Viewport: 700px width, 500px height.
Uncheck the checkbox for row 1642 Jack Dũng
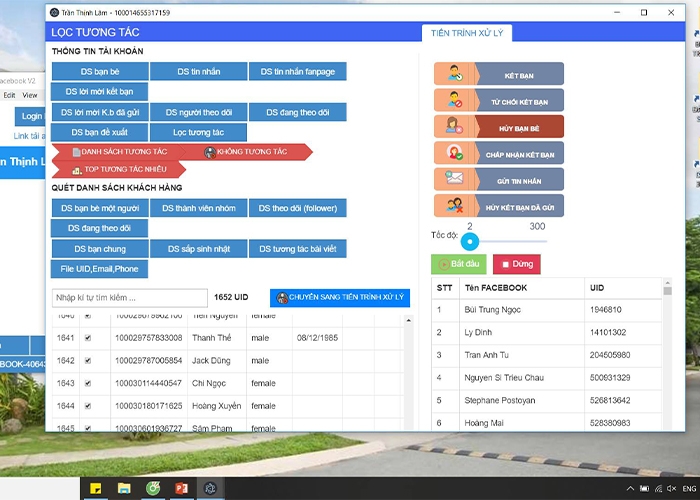click(x=88, y=361)
